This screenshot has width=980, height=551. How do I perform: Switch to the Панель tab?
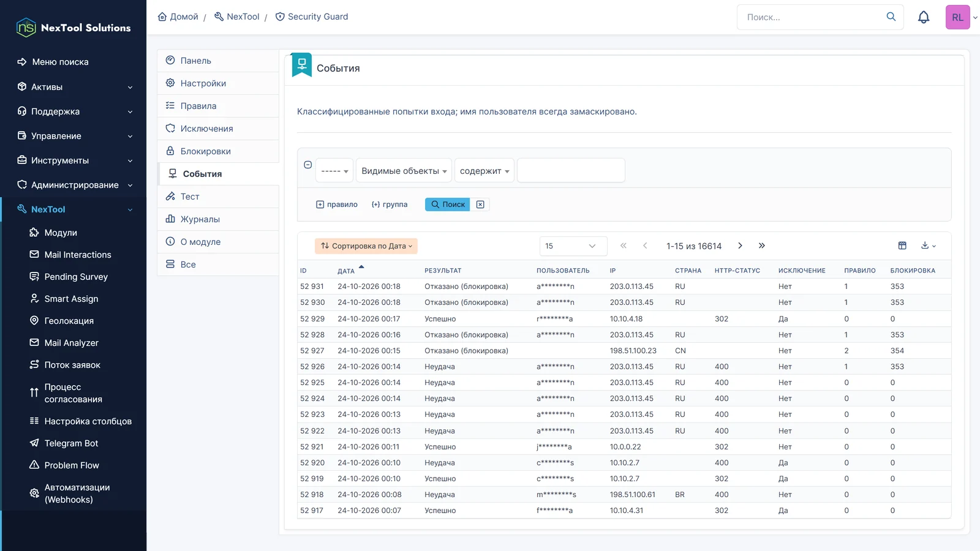218,61
